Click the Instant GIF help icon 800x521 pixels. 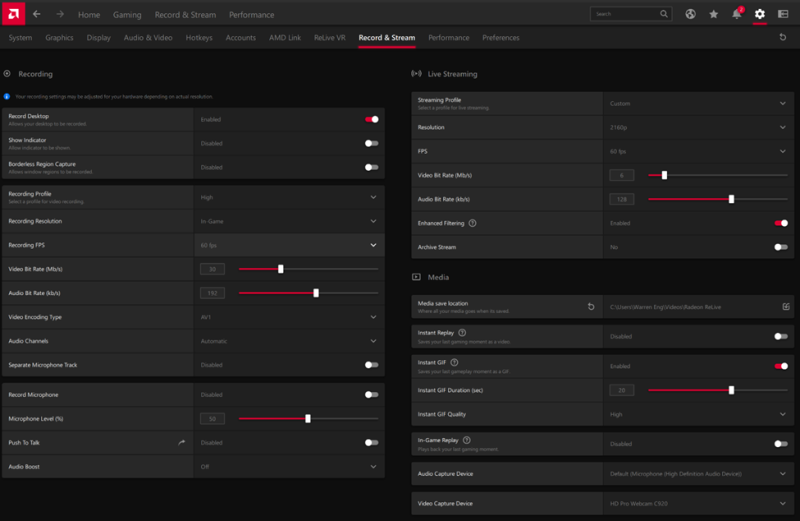click(x=455, y=362)
